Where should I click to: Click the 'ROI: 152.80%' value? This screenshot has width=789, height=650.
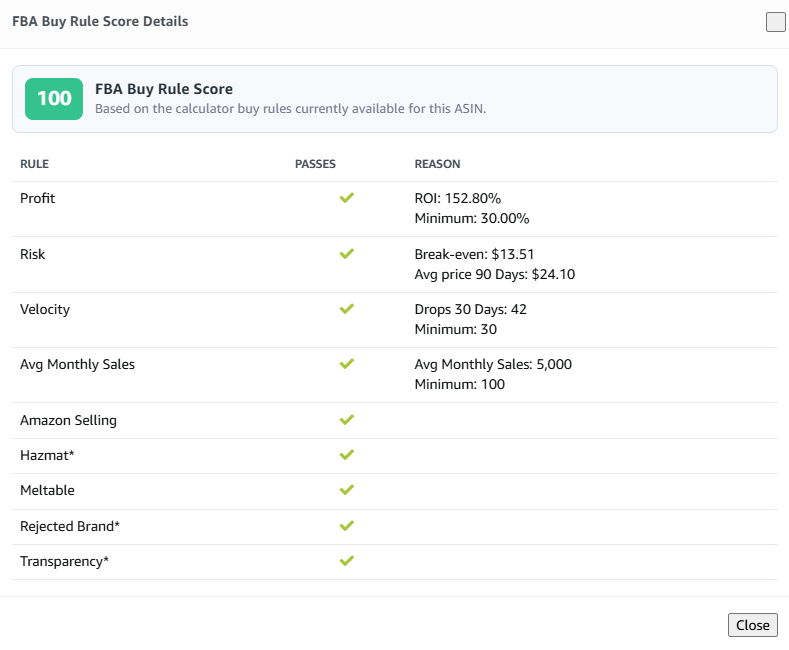[x=457, y=198]
